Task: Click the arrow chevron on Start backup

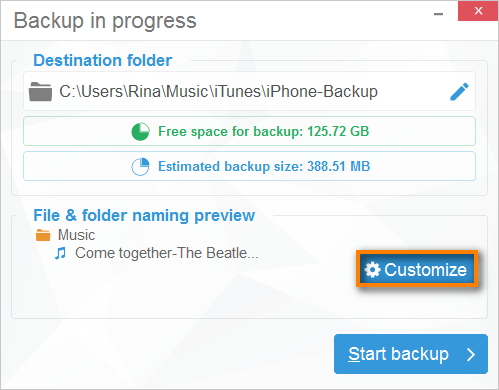Action: click(x=471, y=354)
